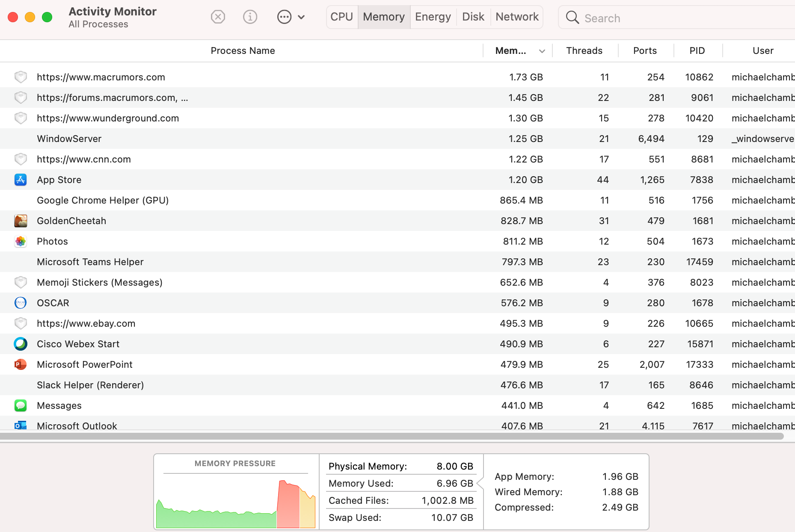Screen dimensions: 795x532
Task: Sort by Threads column header
Action: 584,51
